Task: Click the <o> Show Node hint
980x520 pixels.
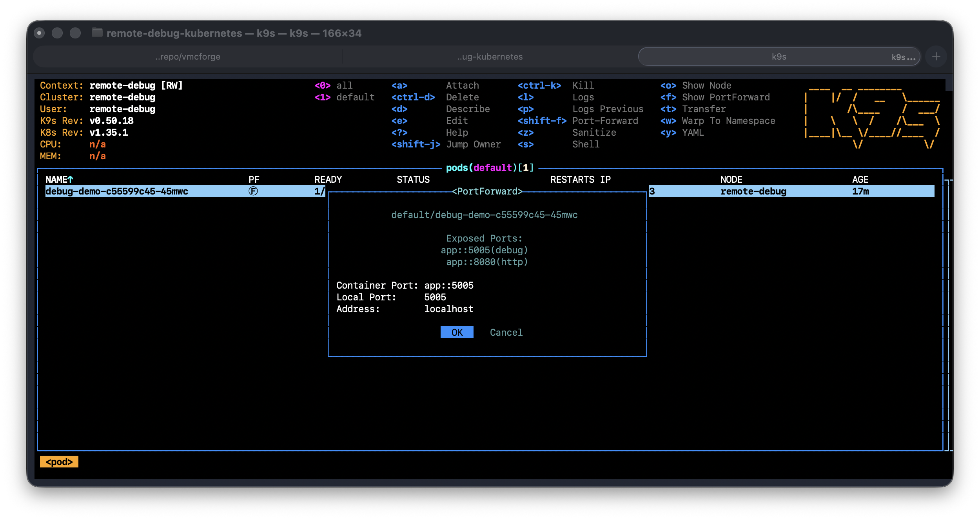Action: pos(696,85)
